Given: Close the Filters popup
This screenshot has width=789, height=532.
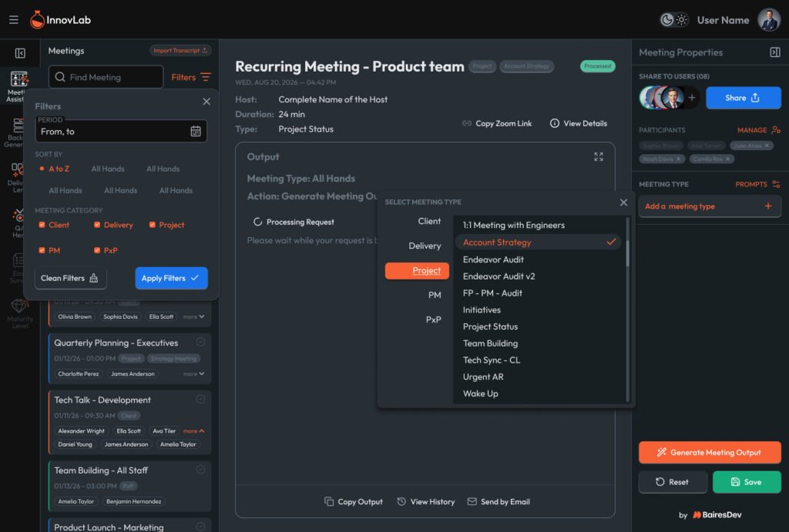Looking at the screenshot, I should [x=206, y=102].
